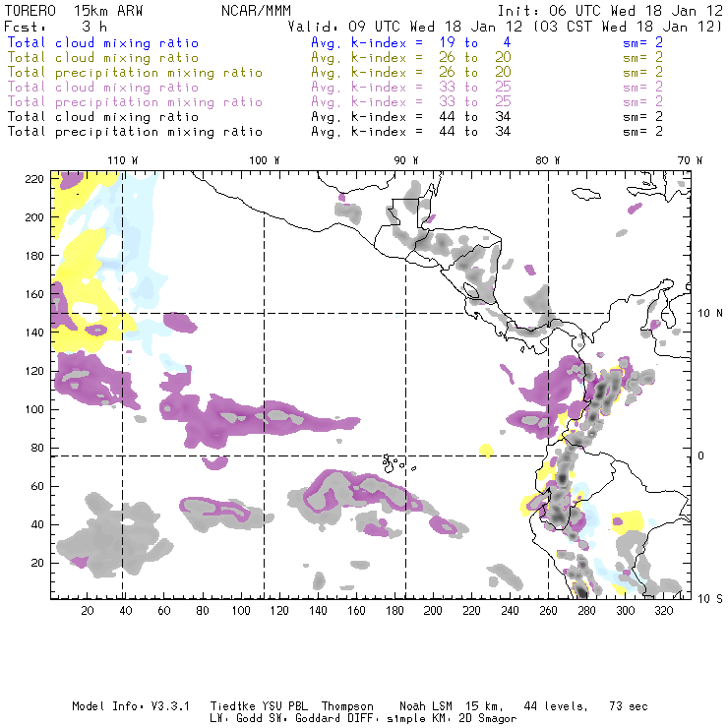Click the olive 'Total cloud mixing ratio' legend label

tap(103, 58)
